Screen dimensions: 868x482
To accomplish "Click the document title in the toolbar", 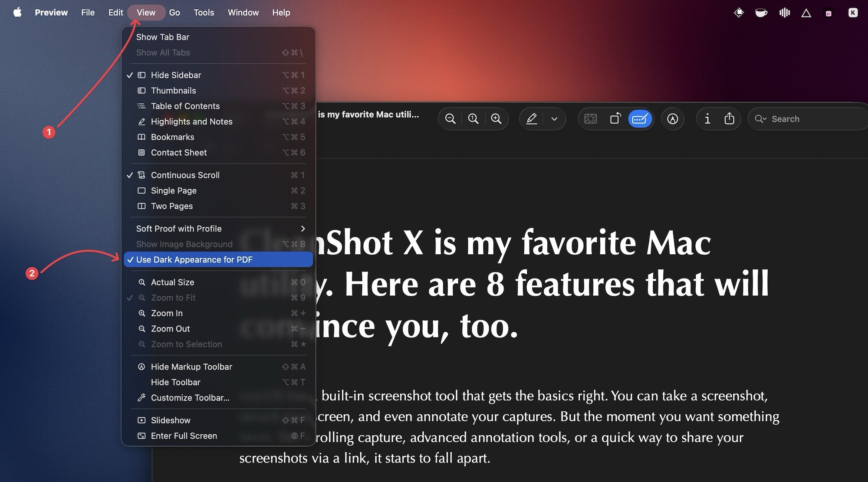I will (x=368, y=115).
